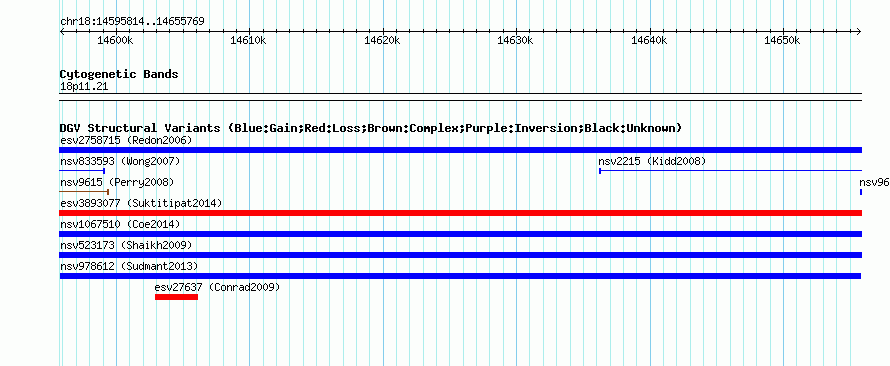Click the 14640k ruler tick label
Image resolution: width=890 pixels, height=366 pixels.
click(649, 41)
